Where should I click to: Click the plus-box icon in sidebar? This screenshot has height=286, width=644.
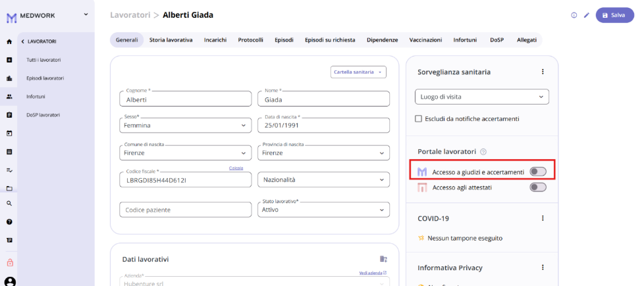click(9, 60)
